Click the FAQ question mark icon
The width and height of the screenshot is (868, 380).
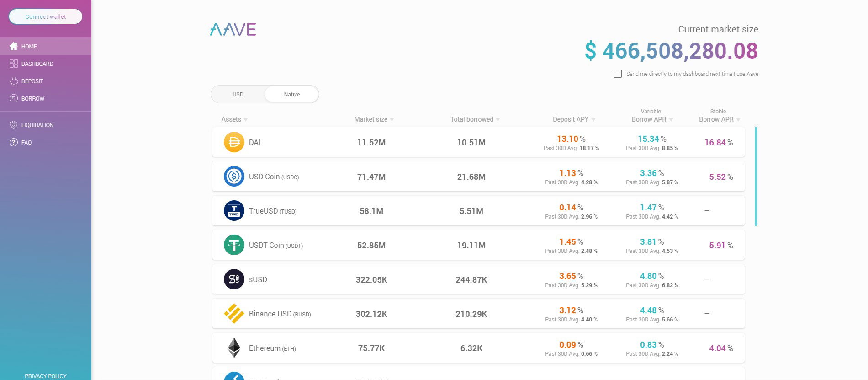pos(14,142)
